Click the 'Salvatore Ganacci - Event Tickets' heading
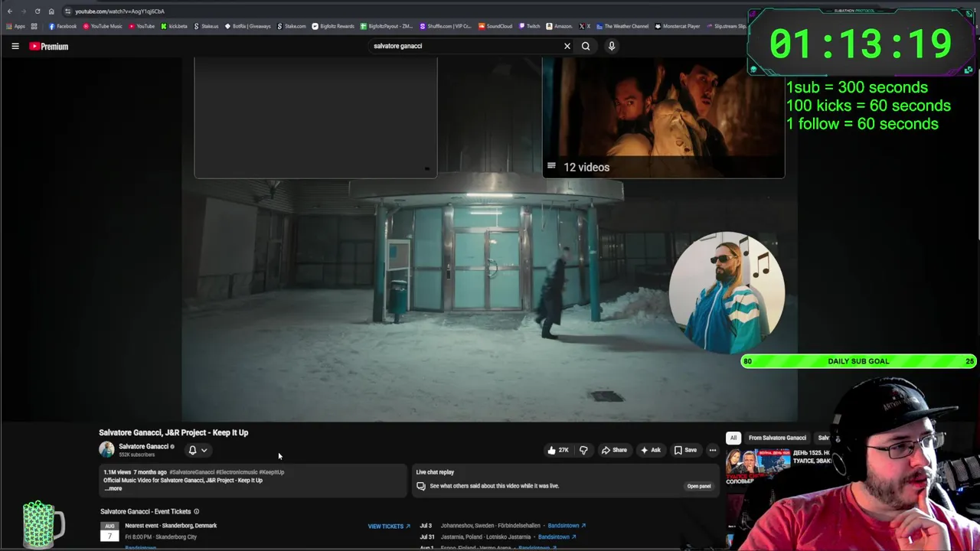This screenshot has width=980, height=551. [145, 511]
